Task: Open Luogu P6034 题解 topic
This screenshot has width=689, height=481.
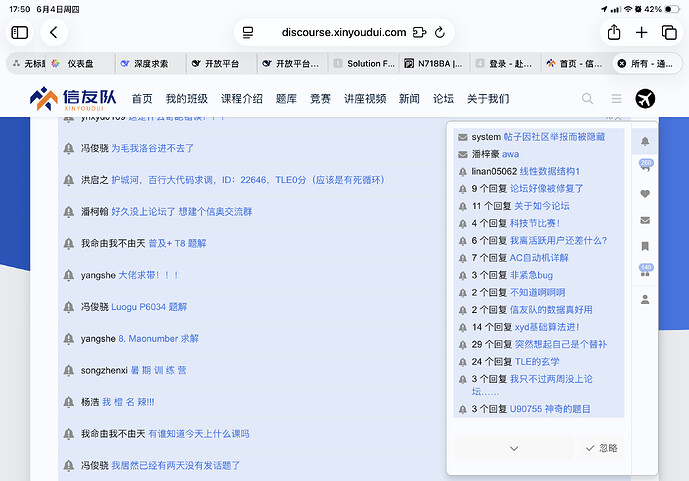Action: pos(149,307)
